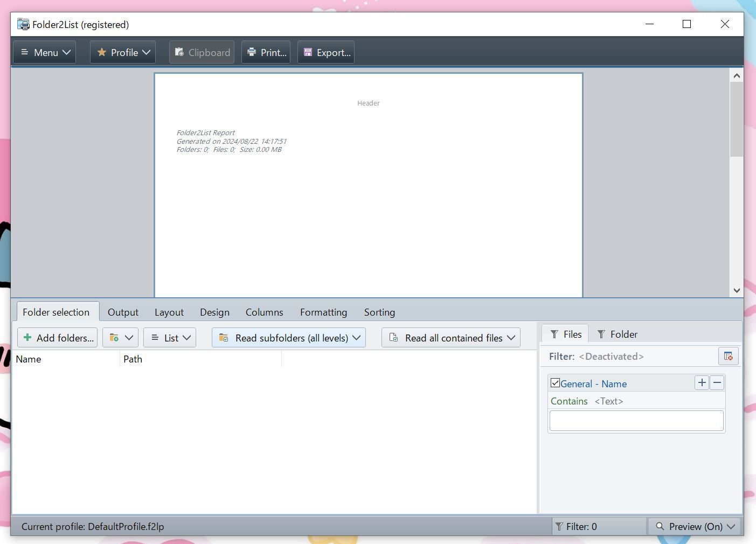The image size is (756, 544).
Task: Click the filter text input field
Action: pos(636,421)
